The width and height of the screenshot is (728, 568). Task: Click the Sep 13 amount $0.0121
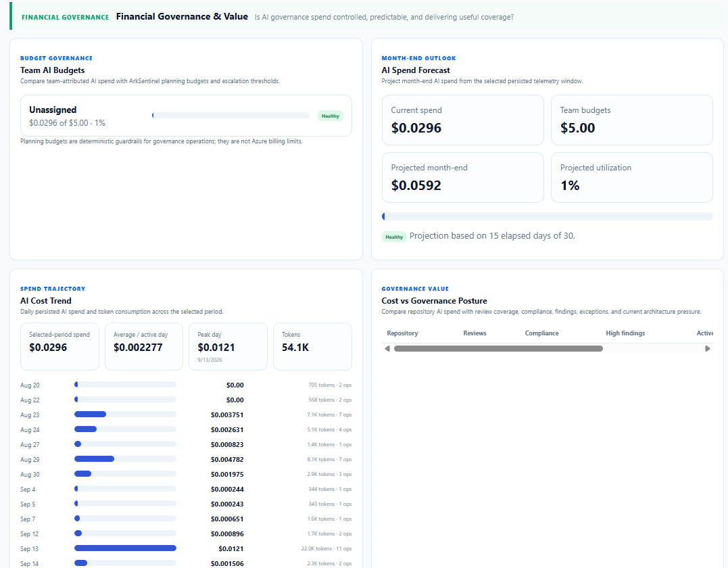click(230, 548)
